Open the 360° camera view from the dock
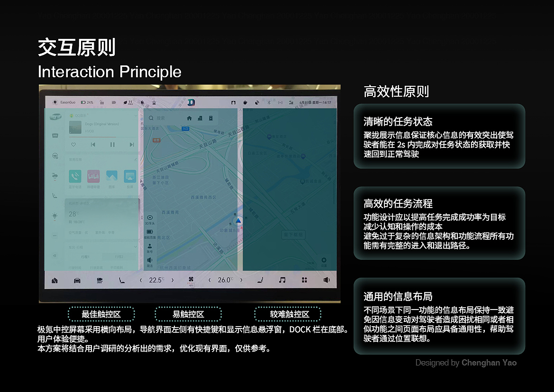The width and height of the screenshot is (554, 392). pos(99,280)
